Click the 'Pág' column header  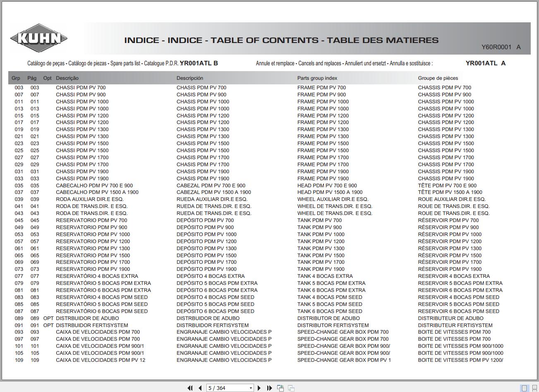32,78
